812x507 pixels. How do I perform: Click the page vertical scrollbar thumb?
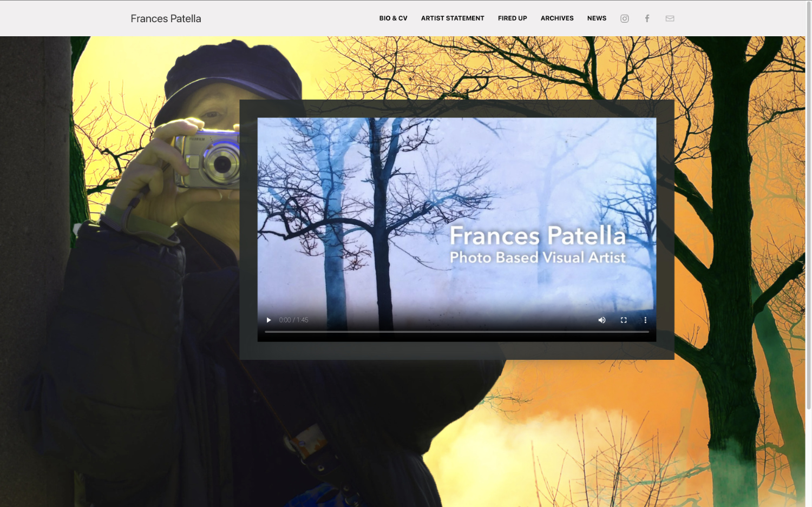[808, 206]
